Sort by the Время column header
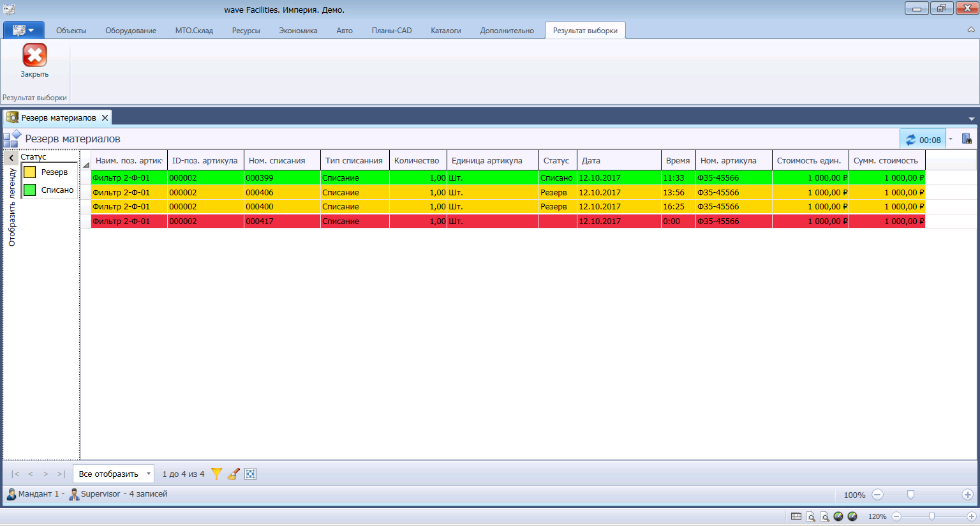Viewport: 980px width, 526px height. (678, 161)
